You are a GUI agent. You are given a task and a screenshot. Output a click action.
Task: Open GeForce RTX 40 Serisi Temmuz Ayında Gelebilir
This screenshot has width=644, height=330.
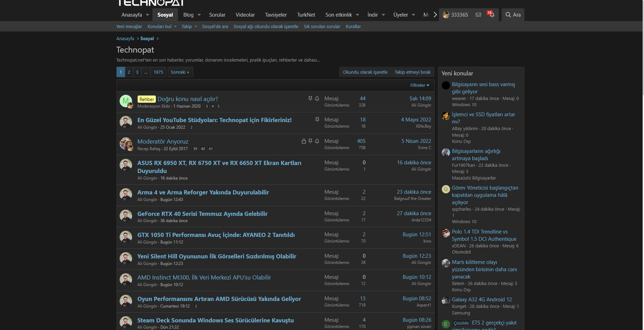tap(202, 214)
